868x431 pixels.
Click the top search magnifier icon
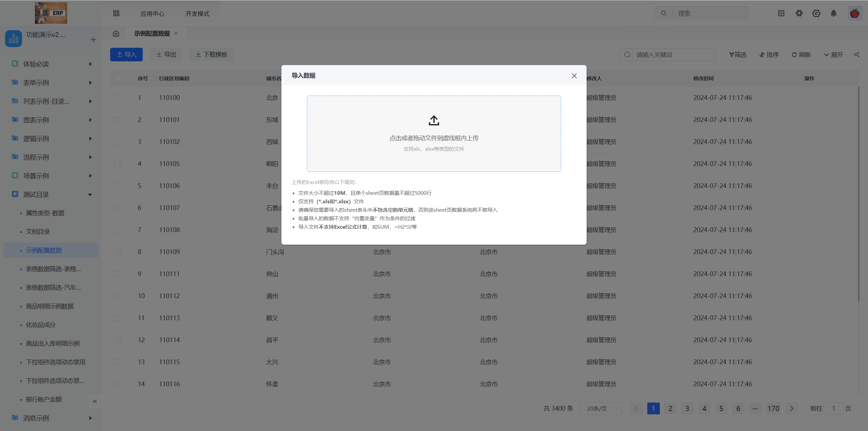pos(664,13)
